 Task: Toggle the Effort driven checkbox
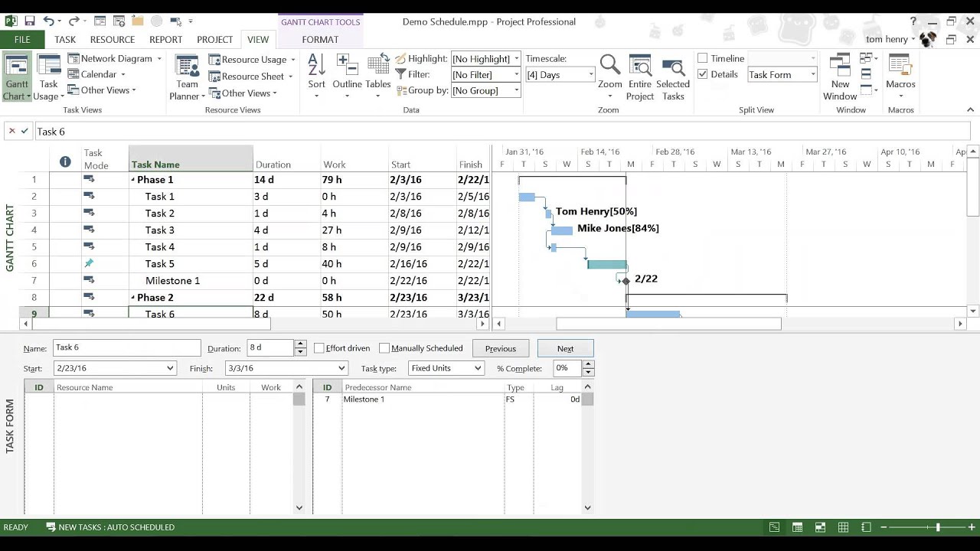point(319,348)
